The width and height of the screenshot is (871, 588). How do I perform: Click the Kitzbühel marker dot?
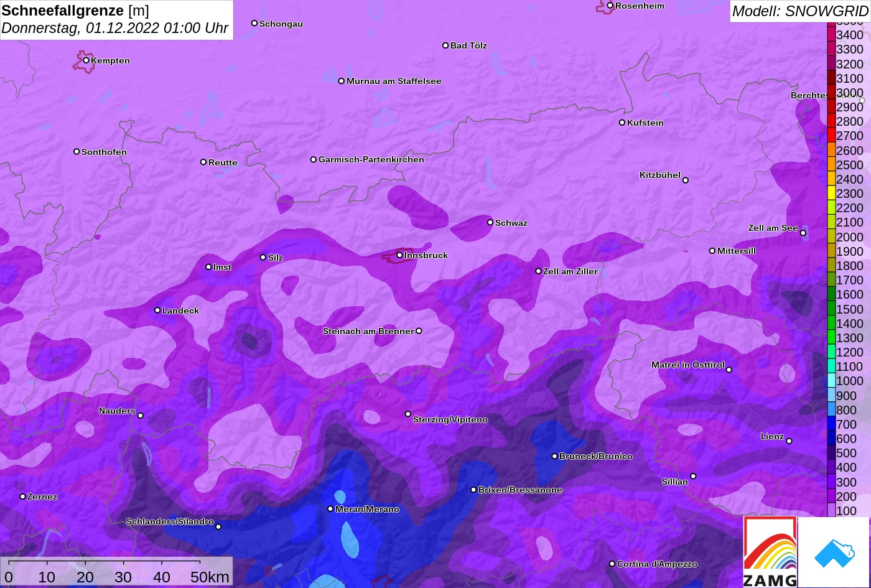686,180
